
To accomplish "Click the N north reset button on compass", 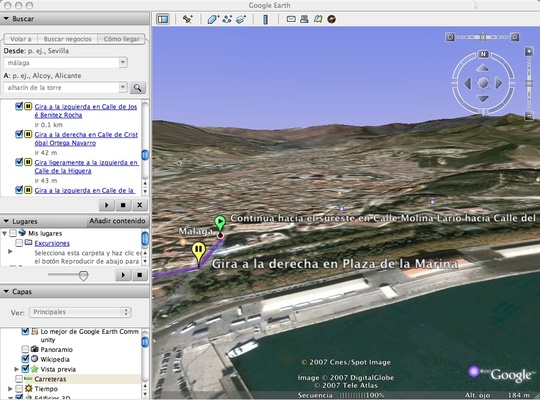I will point(483,54).
